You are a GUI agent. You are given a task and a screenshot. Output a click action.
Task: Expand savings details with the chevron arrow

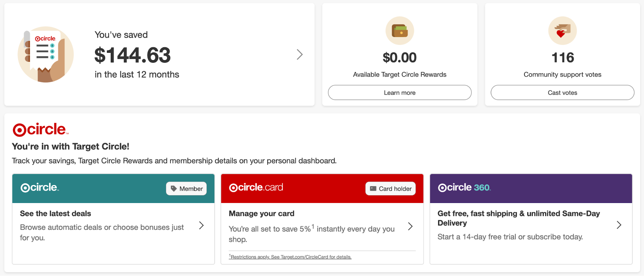point(300,54)
